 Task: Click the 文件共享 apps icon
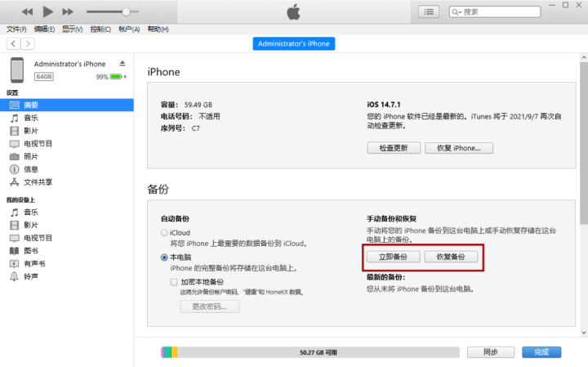[14, 182]
